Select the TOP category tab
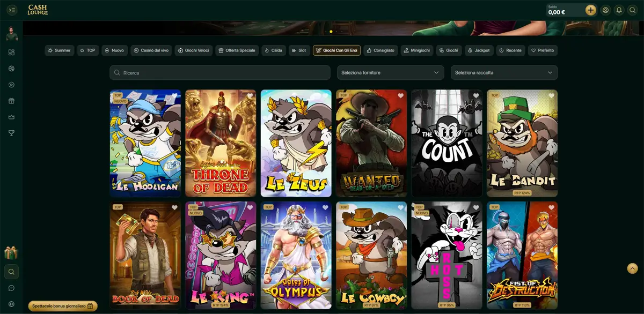The width and height of the screenshot is (644, 314). (x=87, y=50)
